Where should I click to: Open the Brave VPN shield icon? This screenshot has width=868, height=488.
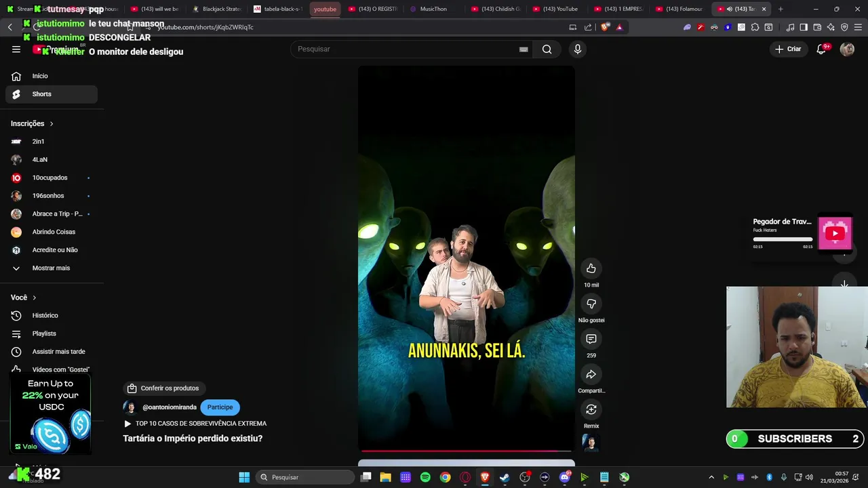click(x=844, y=27)
